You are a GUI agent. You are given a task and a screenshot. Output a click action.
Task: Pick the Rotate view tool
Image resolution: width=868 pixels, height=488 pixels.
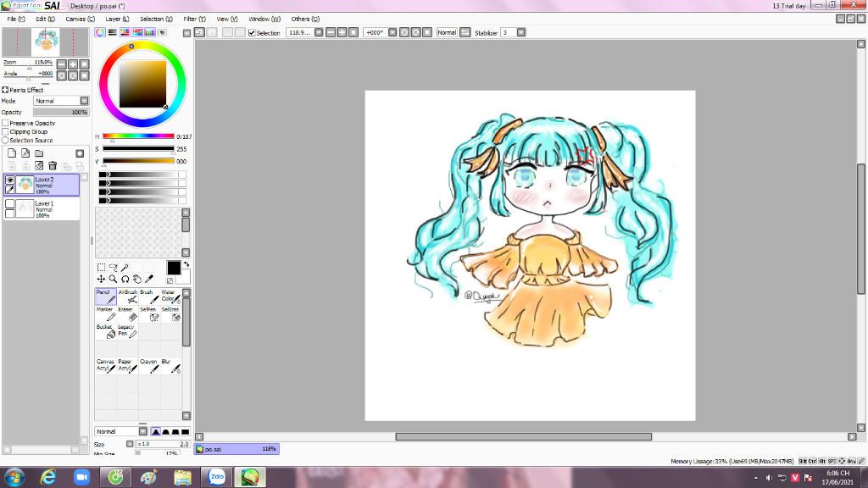pos(125,280)
